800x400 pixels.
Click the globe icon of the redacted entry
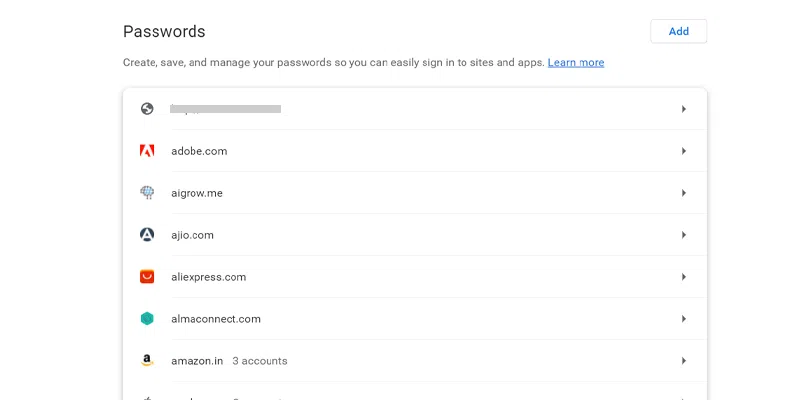point(147,109)
